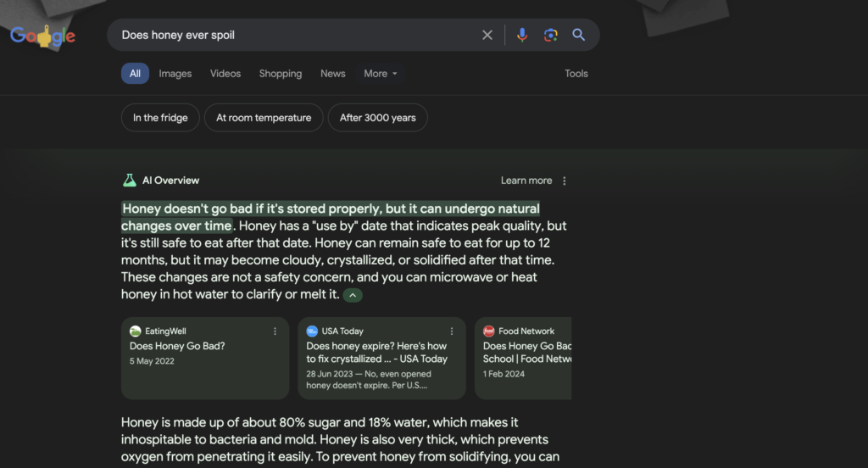The image size is (868, 468).
Task: Click the Learn more link
Action: (526, 181)
